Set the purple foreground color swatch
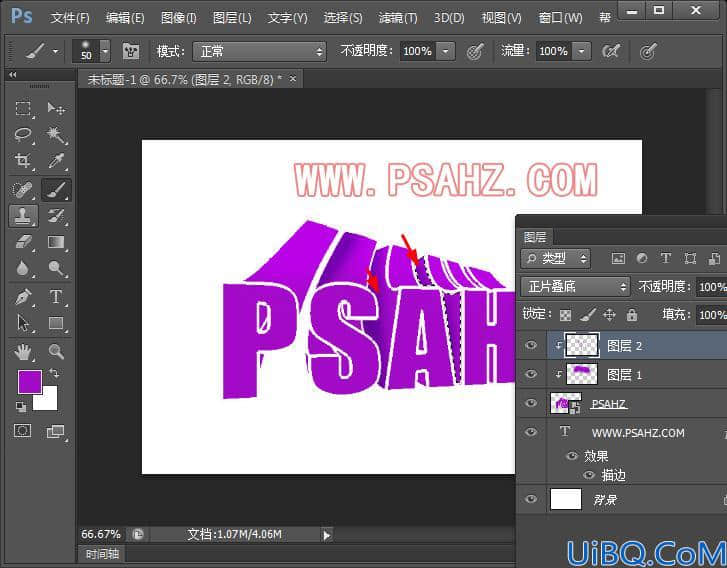 click(x=30, y=382)
